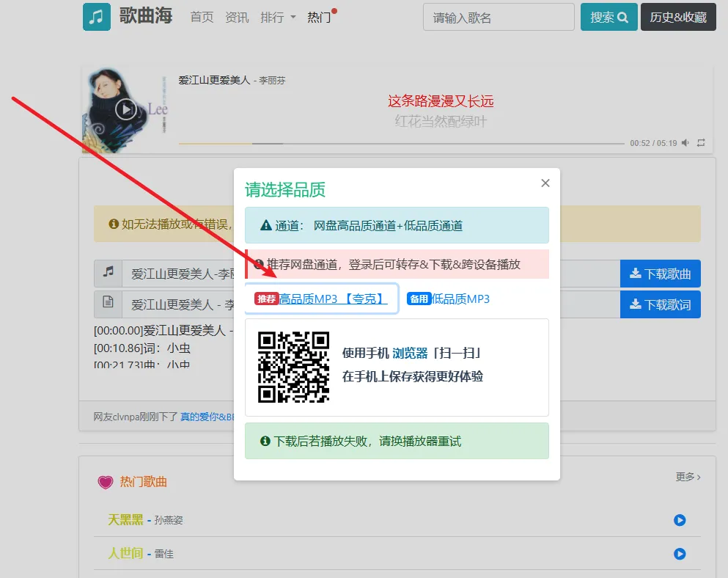Screen dimensions: 728x578
Task: Click the 热门歌曲 heart icon
Action: pyautogui.click(x=106, y=483)
